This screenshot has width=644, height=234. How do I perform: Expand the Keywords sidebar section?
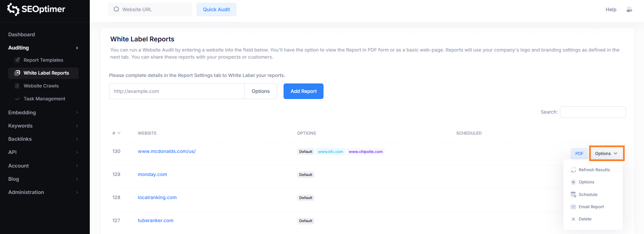77,126
